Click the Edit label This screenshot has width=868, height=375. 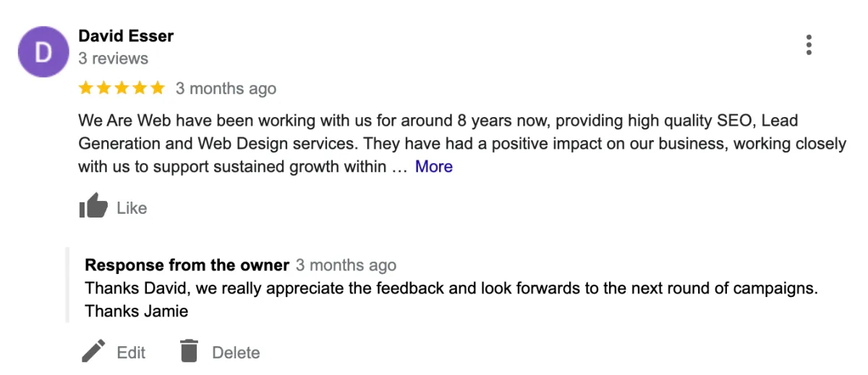click(x=131, y=353)
